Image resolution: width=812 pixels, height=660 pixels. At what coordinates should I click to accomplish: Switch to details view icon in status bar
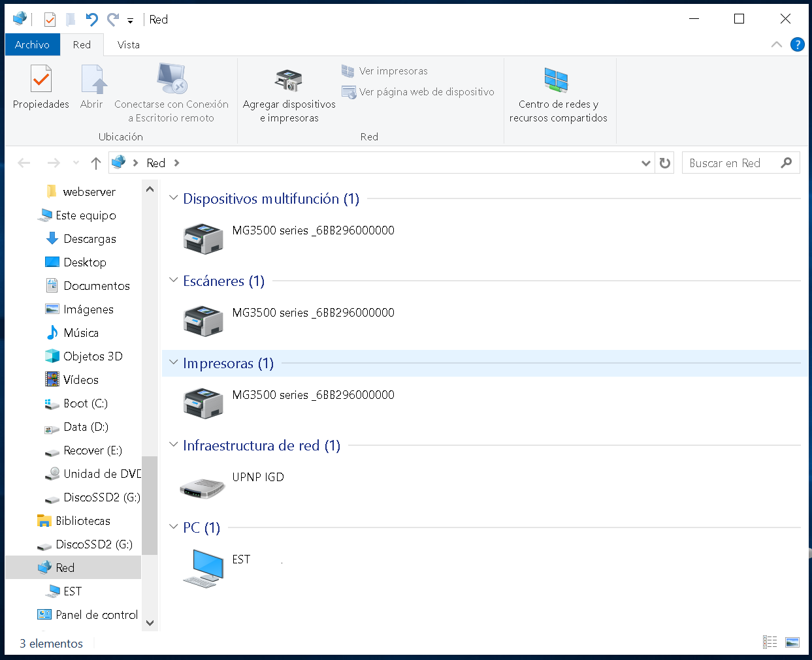tap(770, 642)
